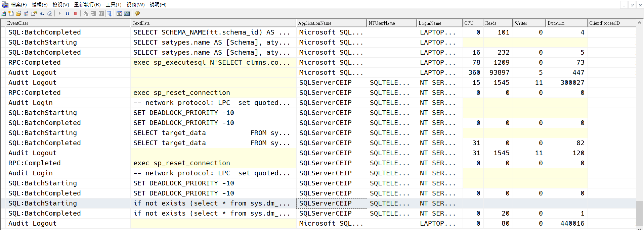Click the ClientProcessID column header
Screen dimensions: 644x230
point(612,23)
